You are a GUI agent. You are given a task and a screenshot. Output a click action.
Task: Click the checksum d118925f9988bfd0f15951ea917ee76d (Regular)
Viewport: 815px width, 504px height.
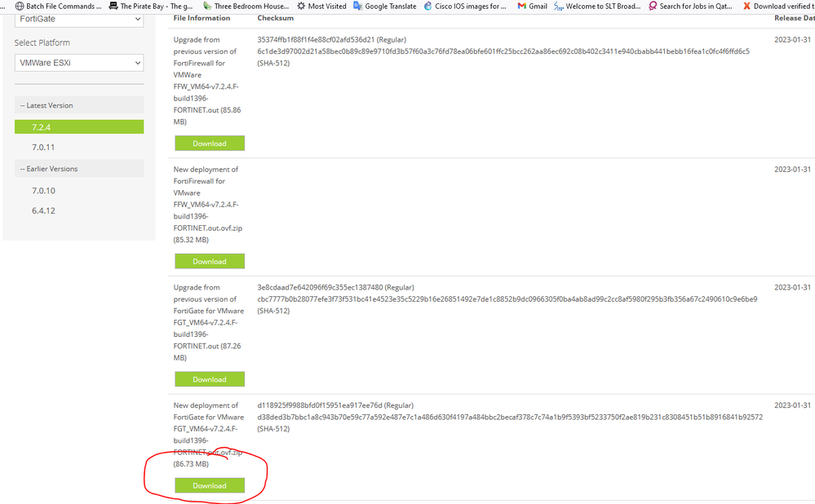click(335, 405)
